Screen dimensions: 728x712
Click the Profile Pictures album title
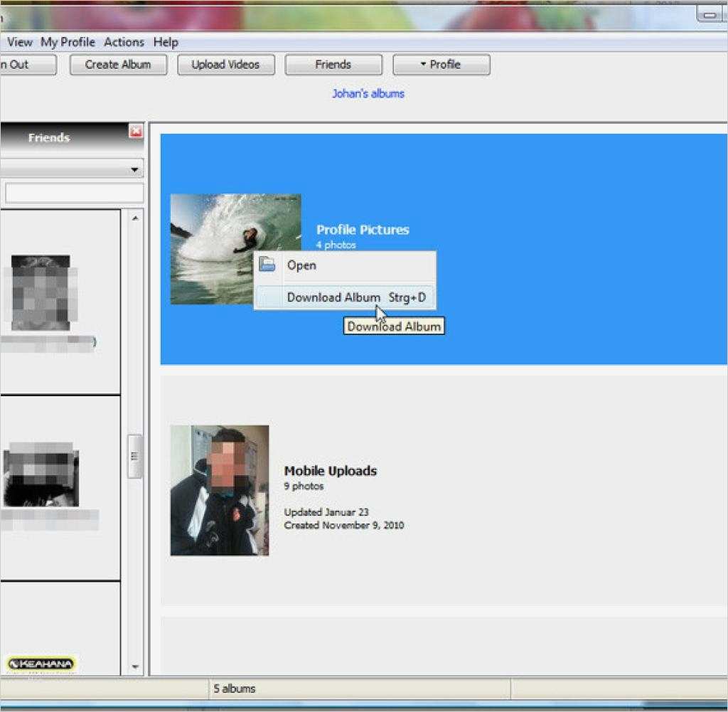[x=363, y=230]
